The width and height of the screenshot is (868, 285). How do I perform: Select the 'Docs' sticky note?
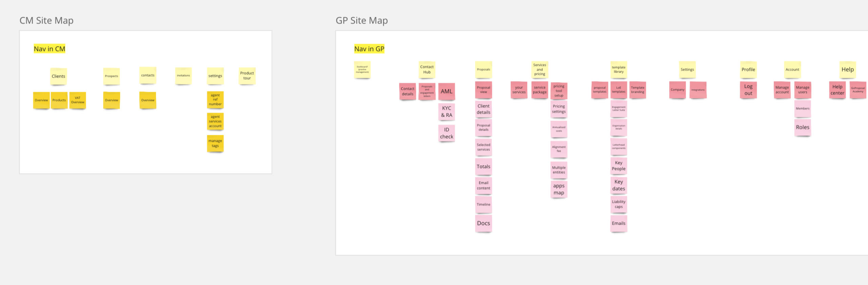pos(484,223)
